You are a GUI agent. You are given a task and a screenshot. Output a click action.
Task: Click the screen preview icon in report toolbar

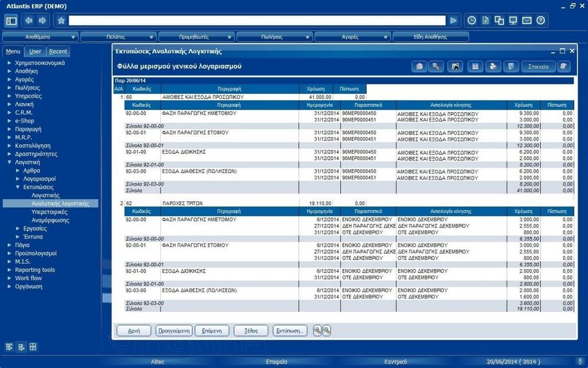(x=511, y=66)
